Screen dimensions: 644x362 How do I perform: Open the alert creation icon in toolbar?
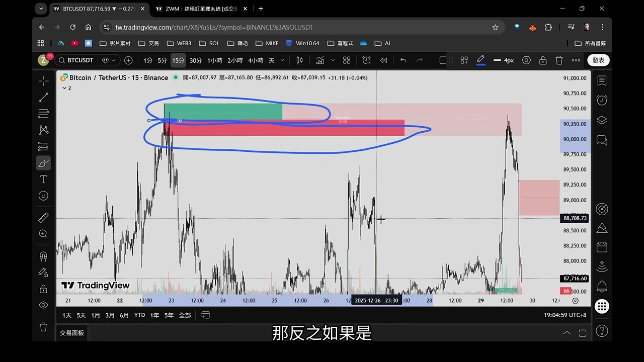[366, 60]
